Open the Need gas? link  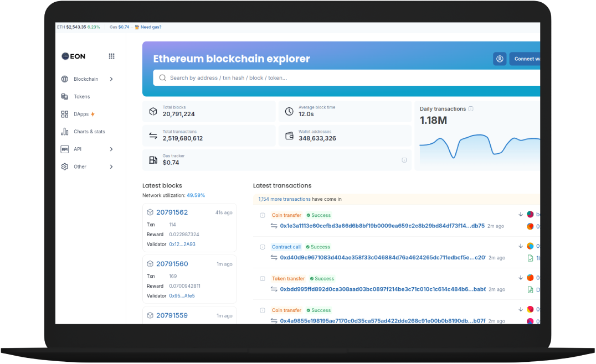click(x=151, y=27)
